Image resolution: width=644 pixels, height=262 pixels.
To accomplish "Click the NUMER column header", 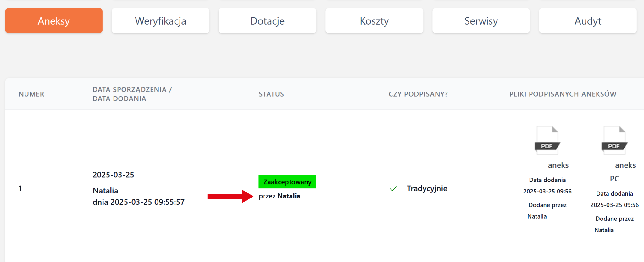I will point(31,94).
